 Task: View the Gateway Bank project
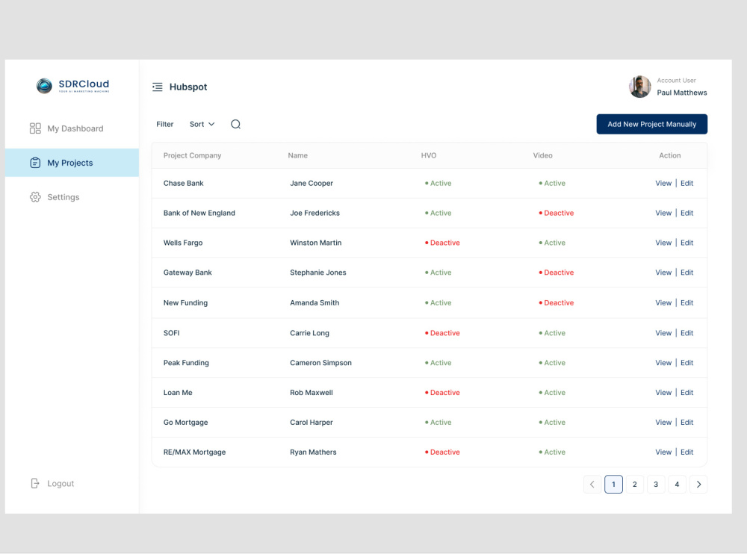click(663, 273)
